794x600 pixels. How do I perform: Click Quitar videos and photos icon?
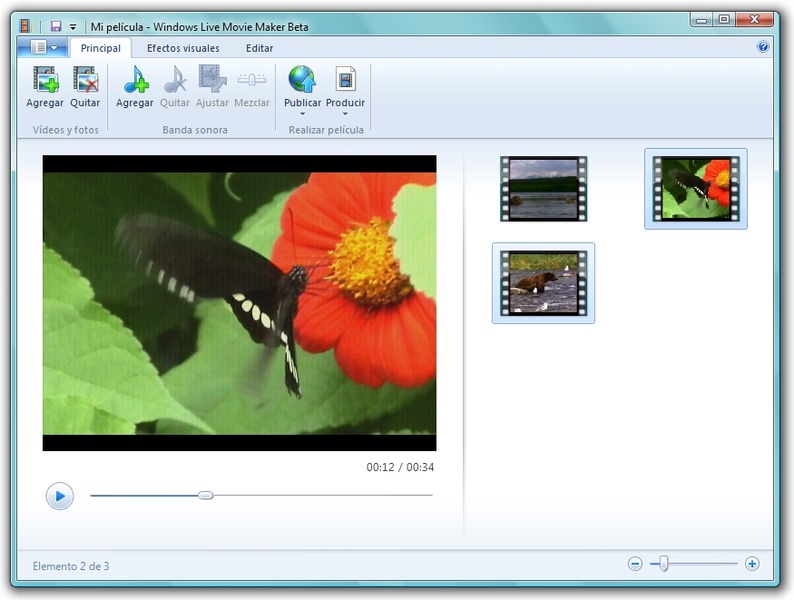pyautogui.click(x=85, y=79)
